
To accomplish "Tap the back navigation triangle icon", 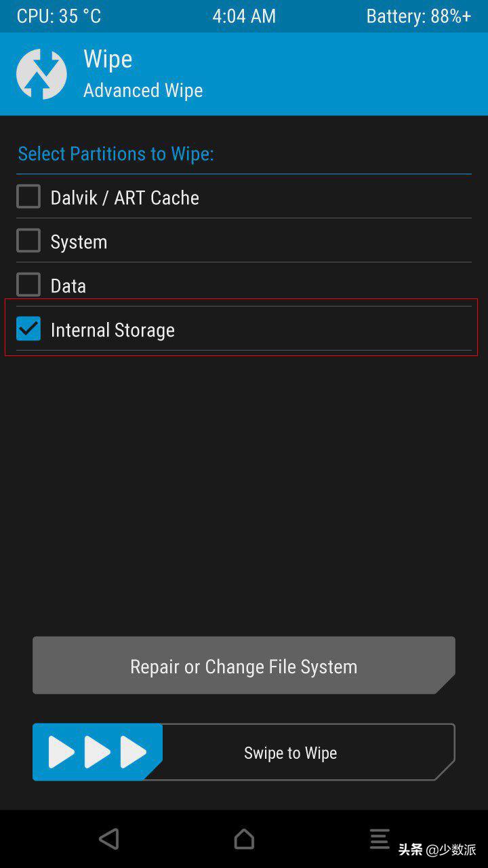I will pos(108,839).
